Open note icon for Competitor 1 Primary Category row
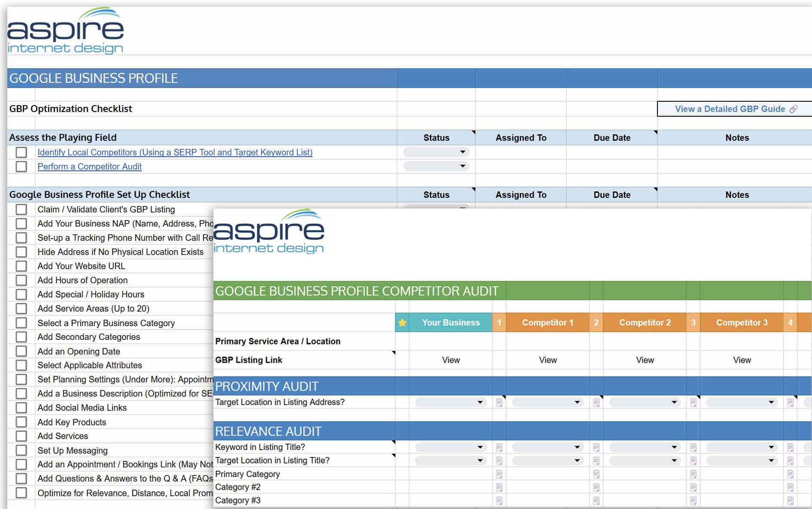Viewport: 812px width, 509px height. coord(596,474)
